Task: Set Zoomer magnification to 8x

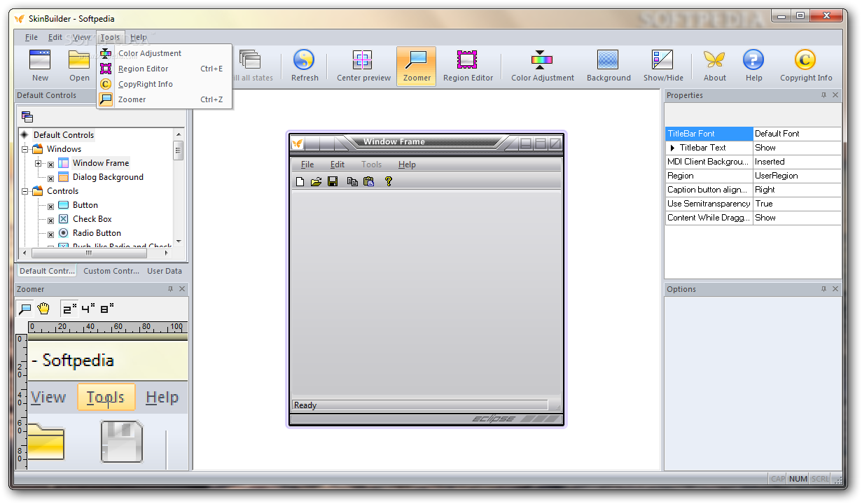Action: pos(106,309)
